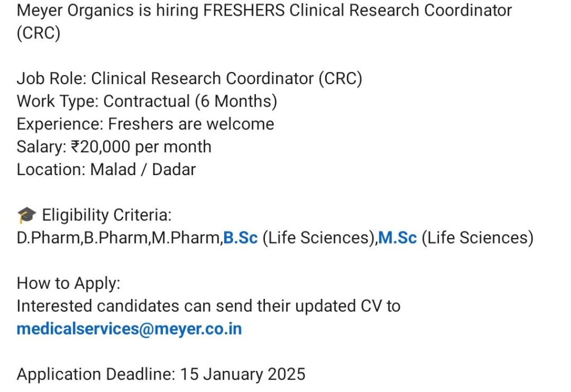Open the M.Sc hyperlink
This screenshot has width=571, height=392.
tap(397, 238)
